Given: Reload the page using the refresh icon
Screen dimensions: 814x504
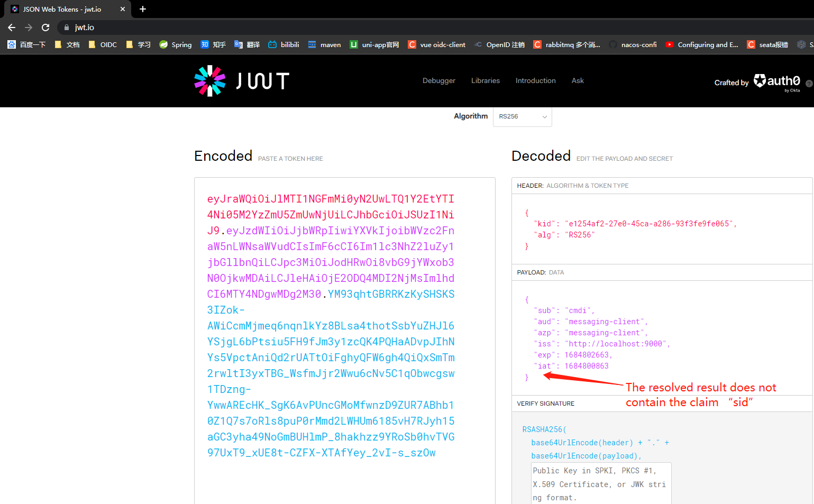Looking at the screenshot, I should point(45,27).
